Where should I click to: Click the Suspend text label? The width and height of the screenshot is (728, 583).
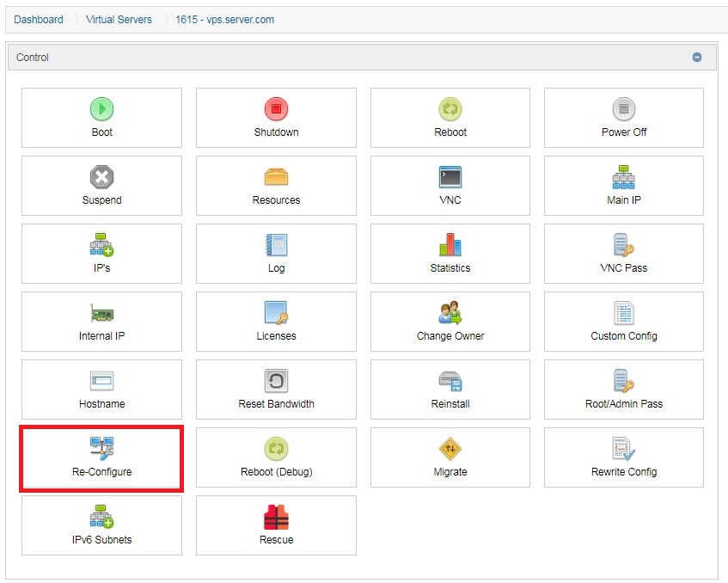(x=101, y=199)
